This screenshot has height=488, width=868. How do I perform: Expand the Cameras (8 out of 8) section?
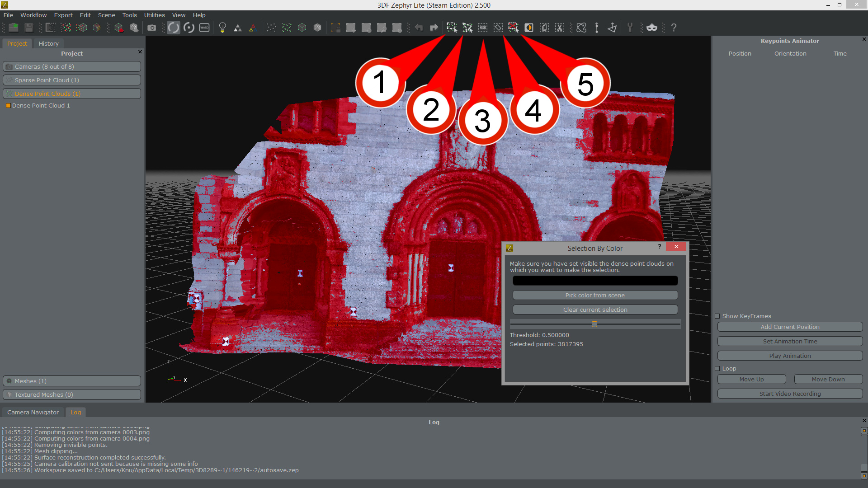pos(72,66)
